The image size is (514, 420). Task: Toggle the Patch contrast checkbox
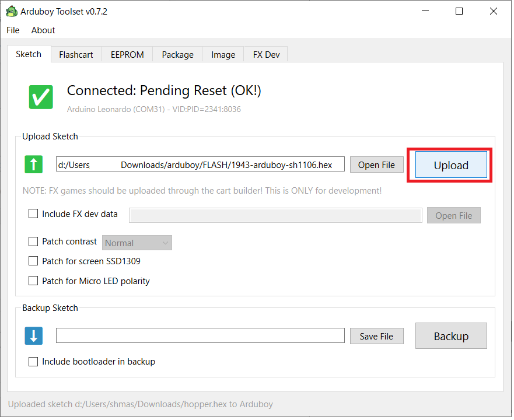[x=33, y=242]
